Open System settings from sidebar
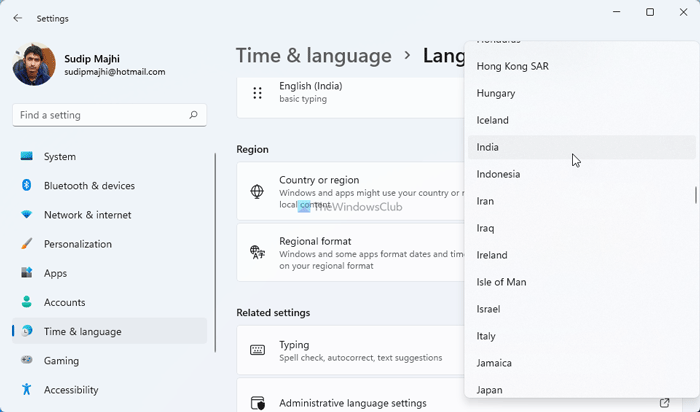 pos(60,157)
